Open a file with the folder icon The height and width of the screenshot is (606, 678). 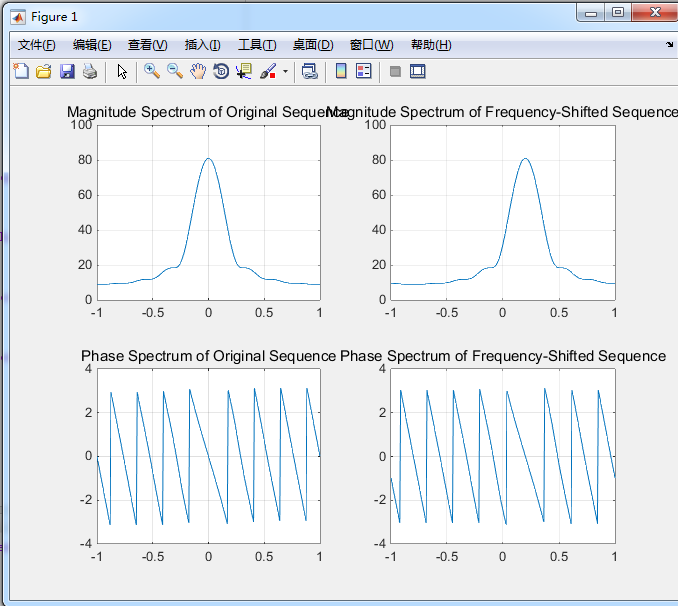coord(44,71)
